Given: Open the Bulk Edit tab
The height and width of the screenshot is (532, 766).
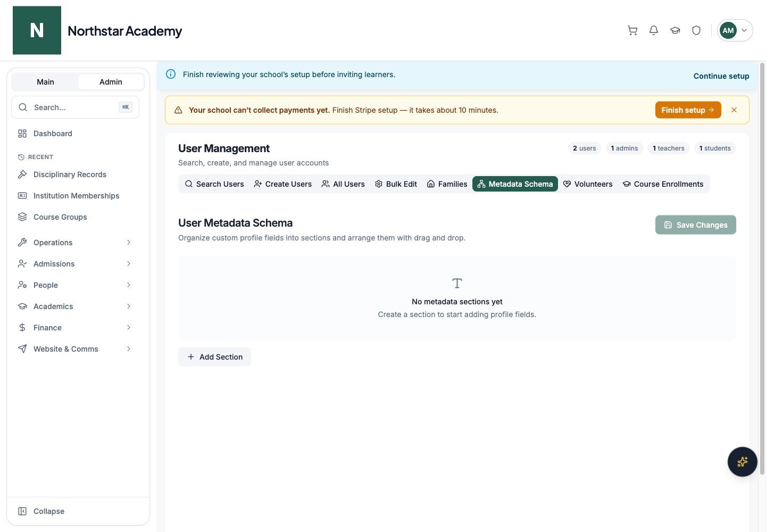Looking at the screenshot, I should pyautogui.click(x=396, y=184).
